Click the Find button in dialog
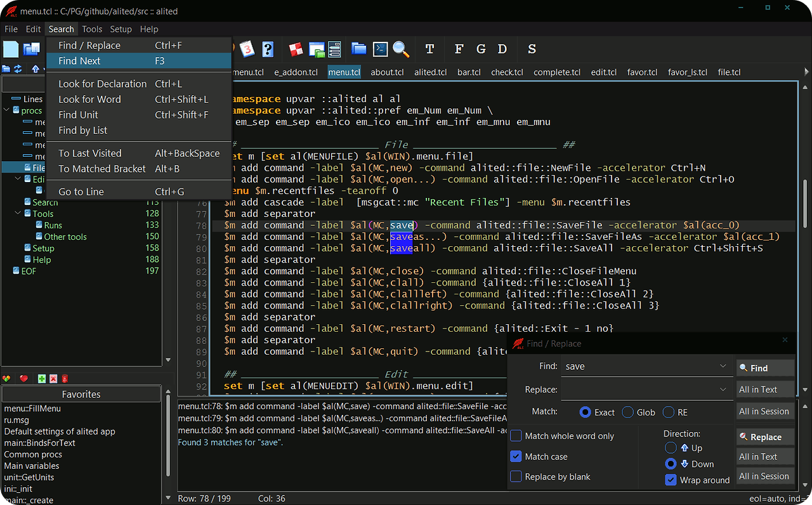Image resolution: width=812 pixels, height=505 pixels. coord(765,368)
